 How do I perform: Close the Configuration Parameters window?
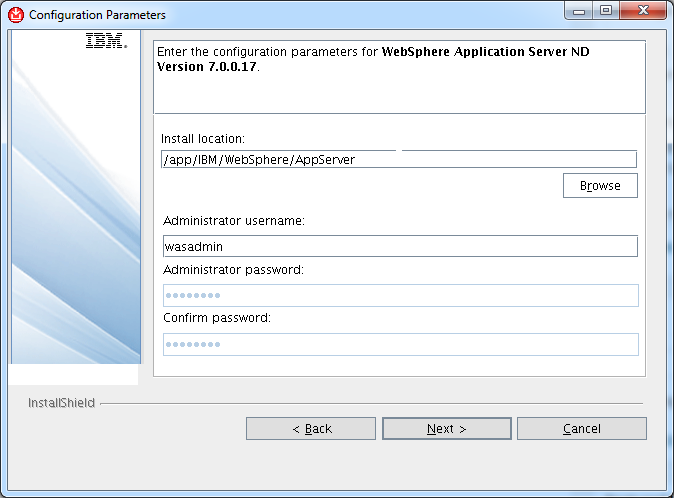[643, 11]
